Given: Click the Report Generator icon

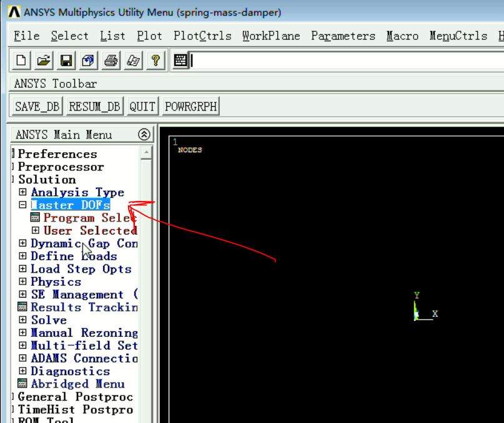Looking at the screenshot, I should coord(133,61).
